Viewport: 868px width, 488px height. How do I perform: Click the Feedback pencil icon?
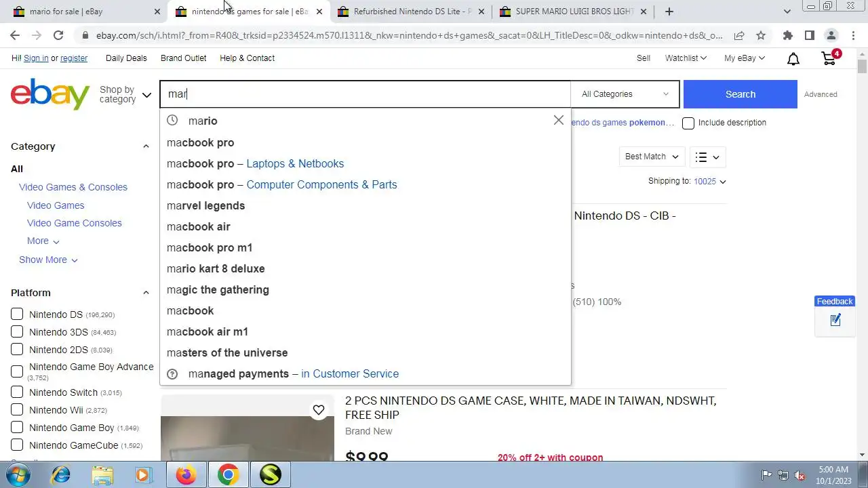click(x=835, y=320)
